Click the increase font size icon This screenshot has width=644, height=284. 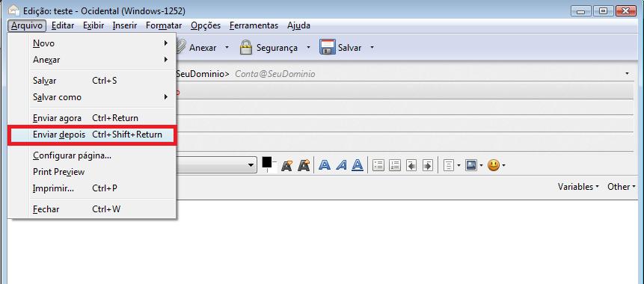[304, 165]
